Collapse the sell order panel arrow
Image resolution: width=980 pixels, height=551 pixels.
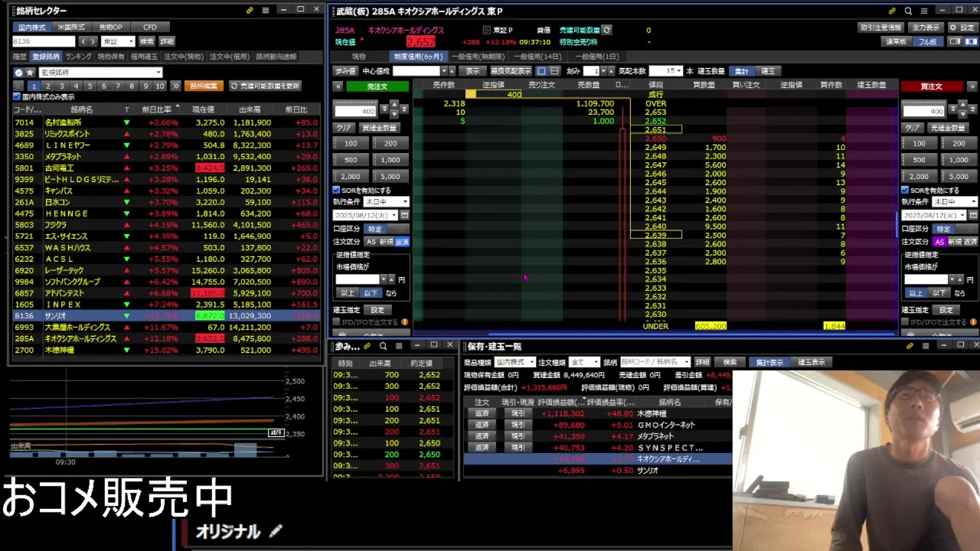338,86
